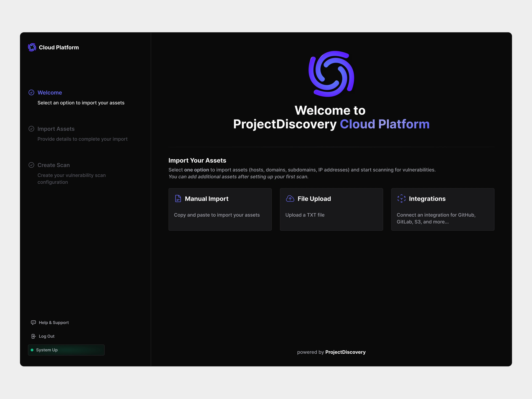The width and height of the screenshot is (532, 399).
Task: Click the large ProjectDiscovery swirl logo
Action: 331,74
